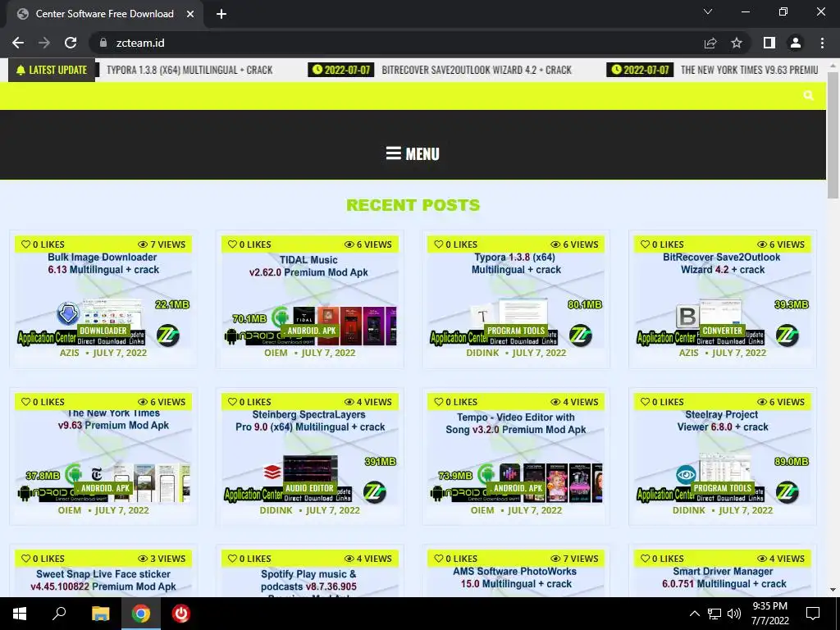840x630 pixels.
Task: Open the tab search chevron
Action: [x=708, y=11]
